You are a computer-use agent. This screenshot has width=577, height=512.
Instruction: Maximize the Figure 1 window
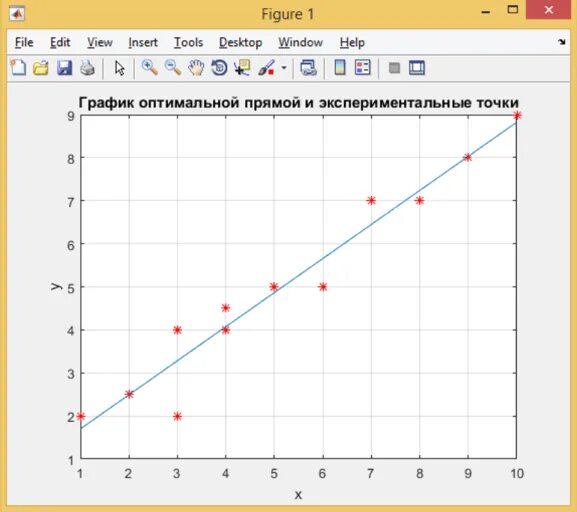pyautogui.click(x=513, y=10)
